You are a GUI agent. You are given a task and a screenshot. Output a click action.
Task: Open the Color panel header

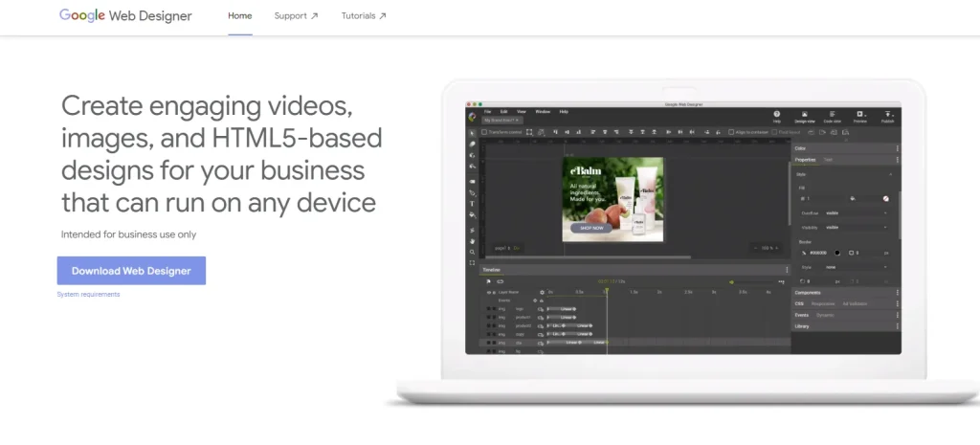[x=846, y=148]
